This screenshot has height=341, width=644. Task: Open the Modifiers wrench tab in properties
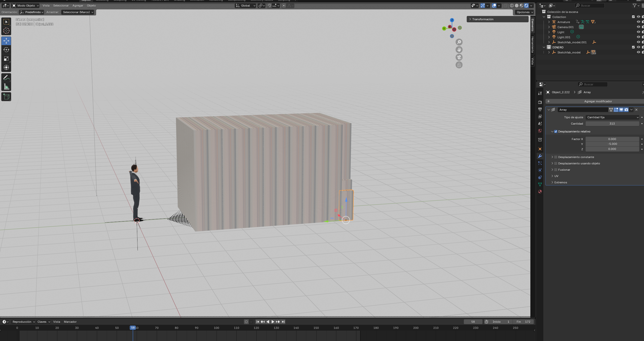click(x=540, y=156)
